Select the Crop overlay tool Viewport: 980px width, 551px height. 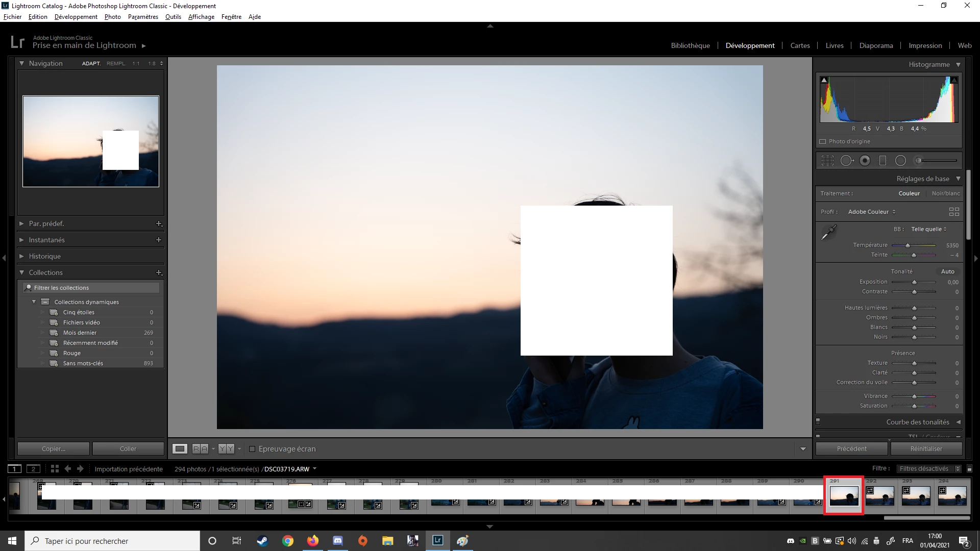[827, 161]
